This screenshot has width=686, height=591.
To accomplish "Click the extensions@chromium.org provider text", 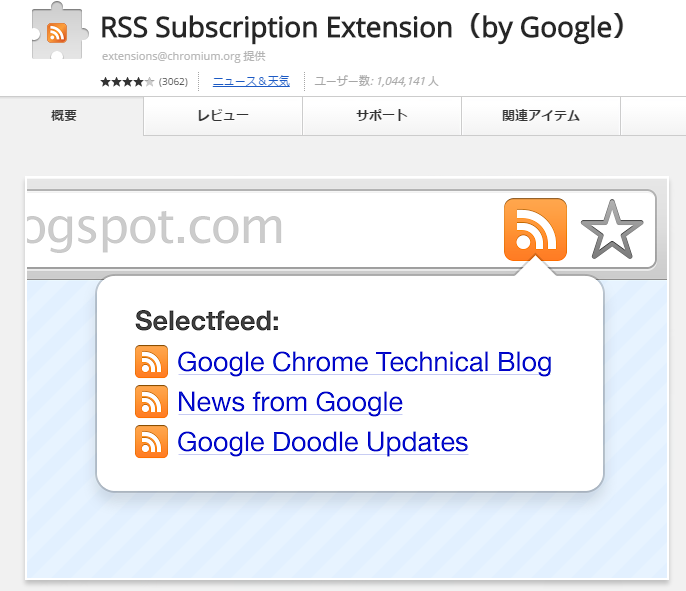I will pos(184,56).
